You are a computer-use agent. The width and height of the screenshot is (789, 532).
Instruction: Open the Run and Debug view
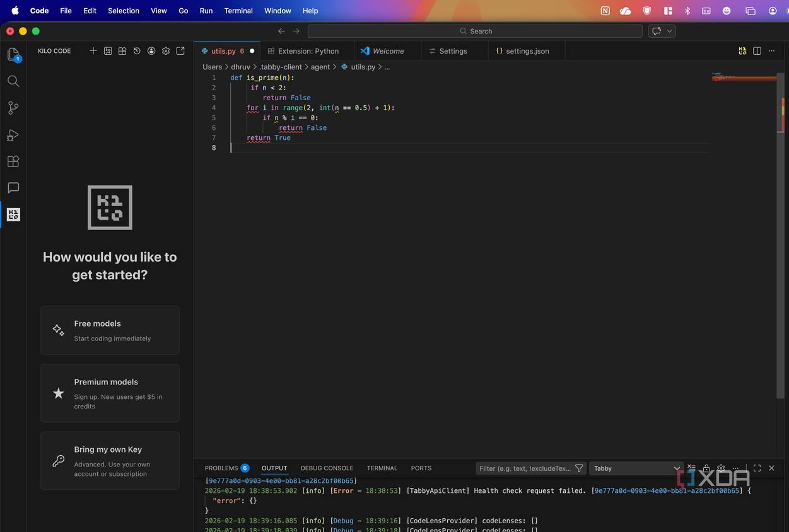tap(13, 135)
